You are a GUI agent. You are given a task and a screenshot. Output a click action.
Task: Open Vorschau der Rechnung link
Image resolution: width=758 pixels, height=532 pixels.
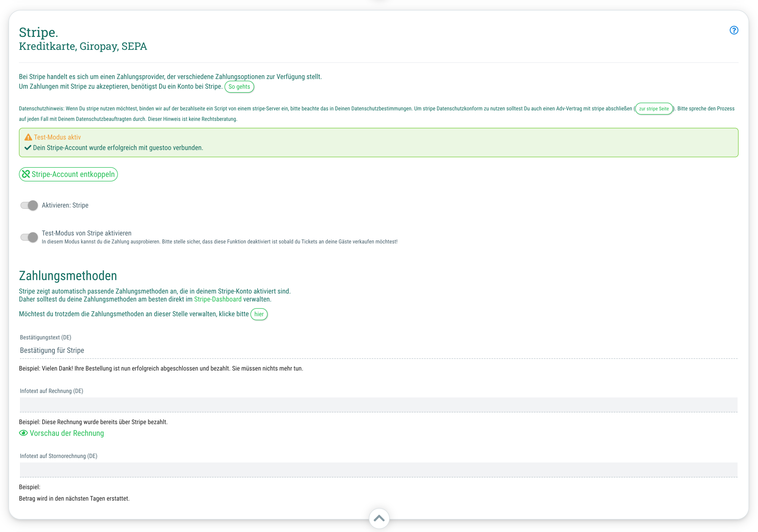coord(61,433)
